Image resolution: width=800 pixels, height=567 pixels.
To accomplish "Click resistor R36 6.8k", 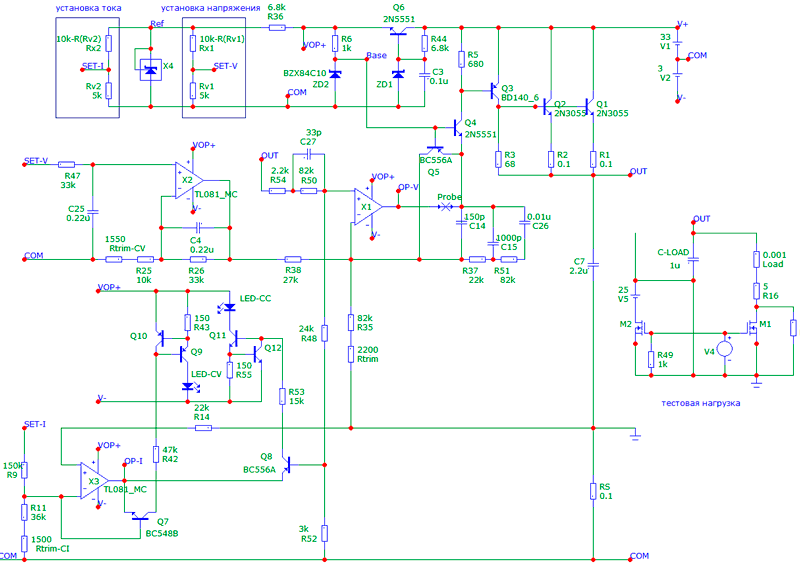I will click(277, 28).
